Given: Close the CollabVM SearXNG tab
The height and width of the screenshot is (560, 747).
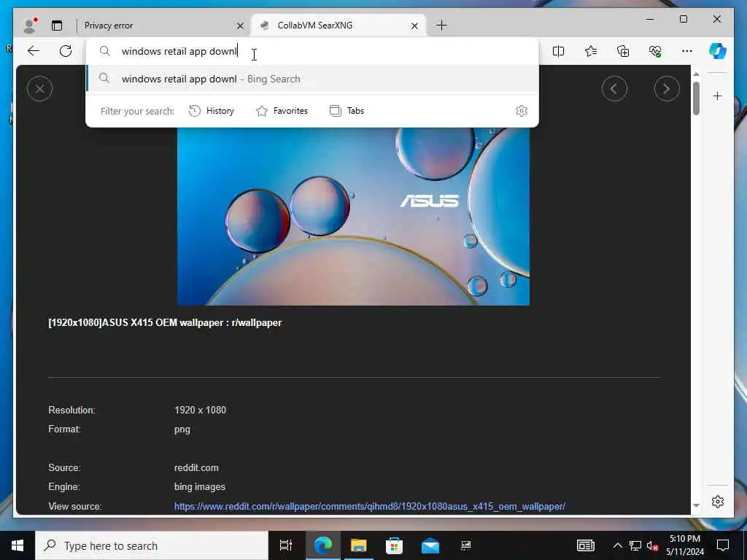Looking at the screenshot, I should pyautogui.click(x=414, y=26).
